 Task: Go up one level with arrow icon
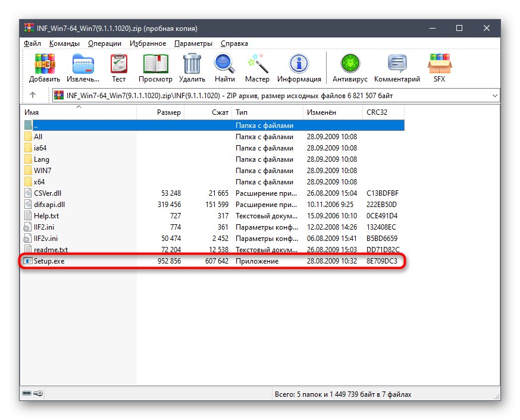tap(33, 95)
